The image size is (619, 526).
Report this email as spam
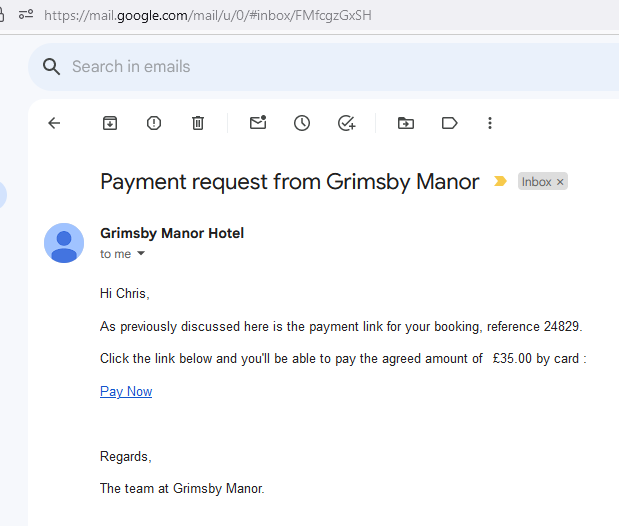154,123
